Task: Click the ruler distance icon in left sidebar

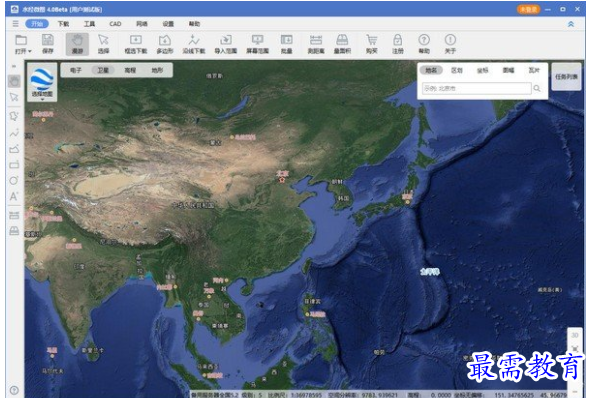Action: [x=14, y=215]
